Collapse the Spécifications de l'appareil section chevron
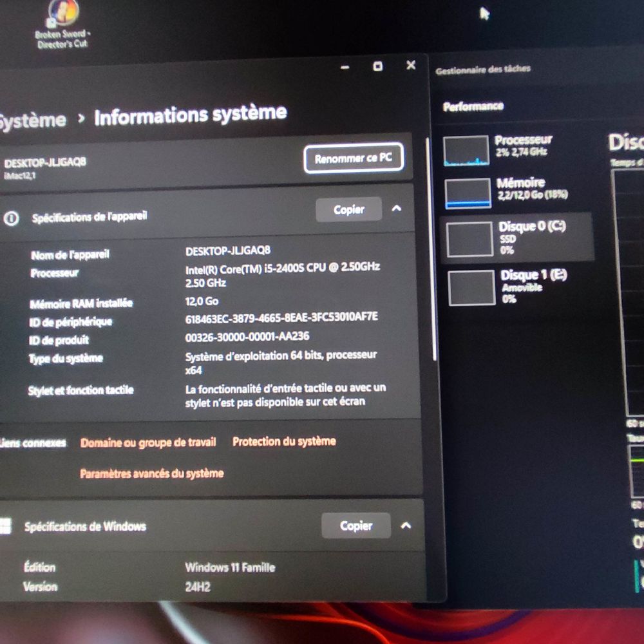 (x=397, y=208)
